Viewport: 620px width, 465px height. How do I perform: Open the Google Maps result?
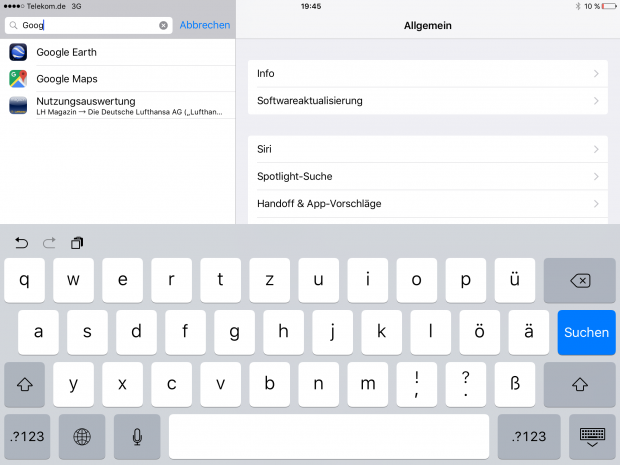pyautogui.click(x=118, y=79)
